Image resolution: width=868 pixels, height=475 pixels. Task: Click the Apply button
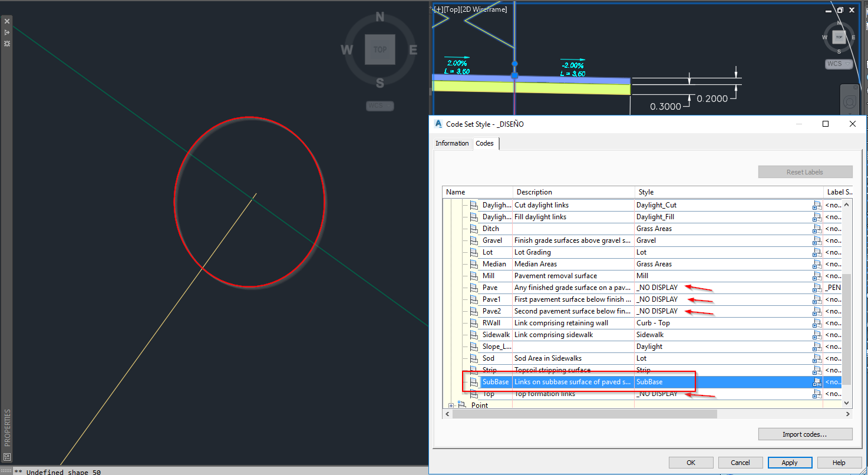point(790,463)
